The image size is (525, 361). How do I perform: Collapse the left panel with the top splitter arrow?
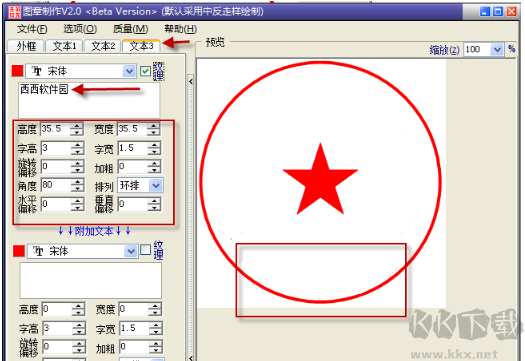point(191,81)
